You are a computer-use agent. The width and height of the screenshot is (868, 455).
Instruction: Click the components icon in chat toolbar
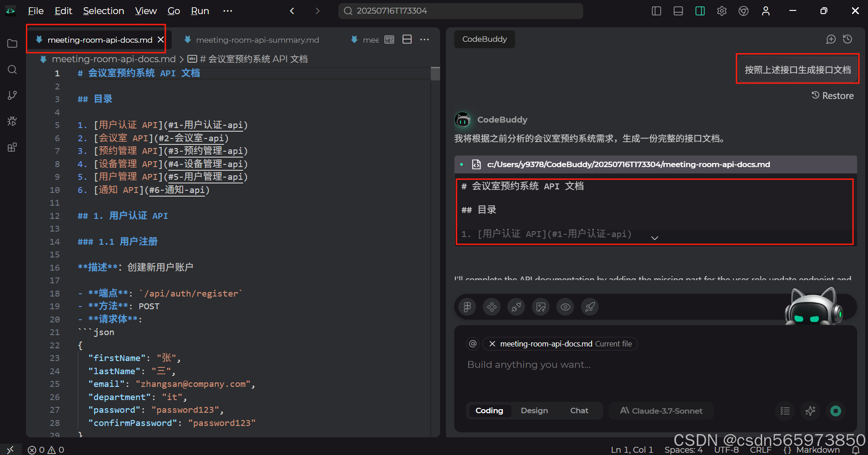click(x=491, y=307)
